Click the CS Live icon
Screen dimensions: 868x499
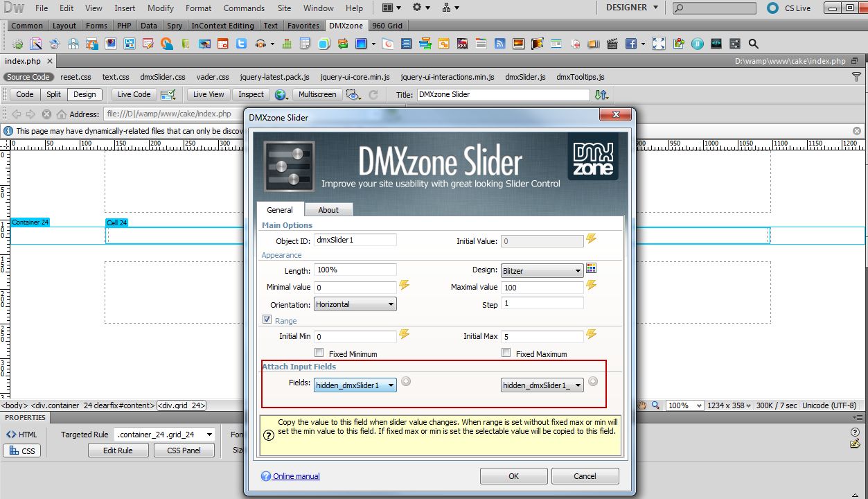[x=772, y=8]
